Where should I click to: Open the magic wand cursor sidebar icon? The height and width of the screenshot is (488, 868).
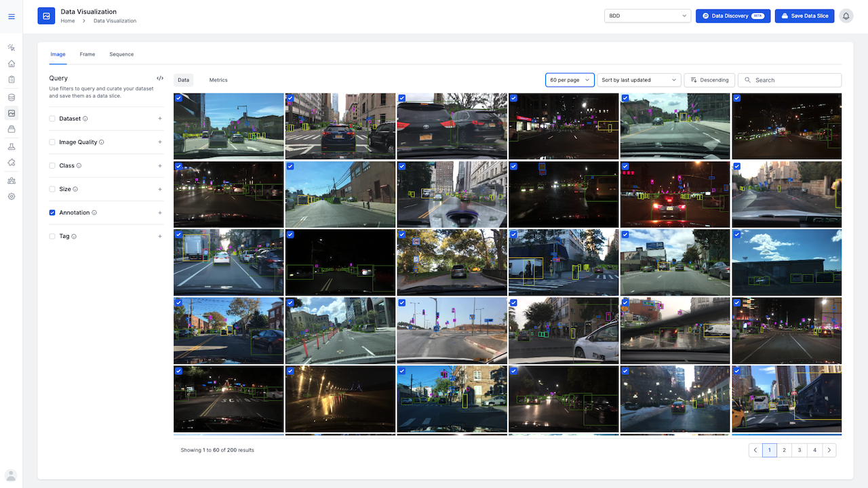(x=12, y=47)
